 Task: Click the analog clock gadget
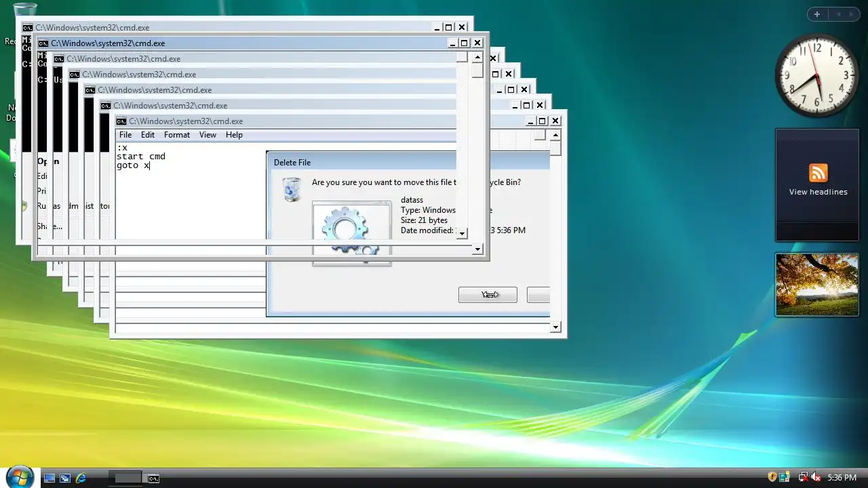click(x=817, y=76)
